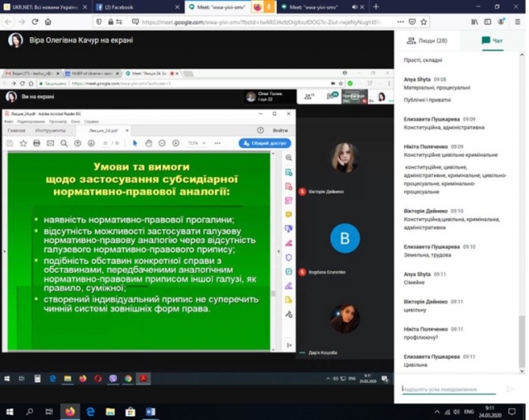
Task: Click the site lock icon in the address bar
Action: (111, 22)
